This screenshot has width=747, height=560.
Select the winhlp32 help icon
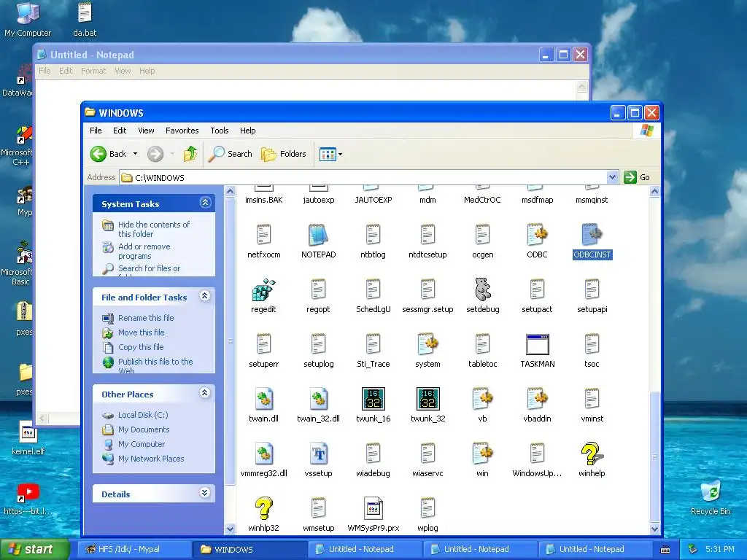click(263, 508)
